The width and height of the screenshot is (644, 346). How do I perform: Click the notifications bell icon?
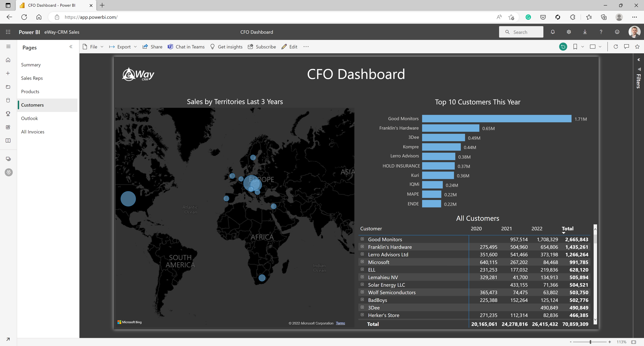coord(552,32)
